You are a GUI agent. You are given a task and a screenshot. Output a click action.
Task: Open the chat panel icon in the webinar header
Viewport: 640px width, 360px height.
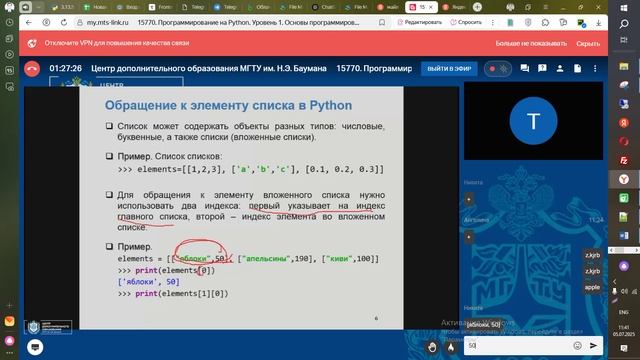pyautogui.click(x=524, y=68)
